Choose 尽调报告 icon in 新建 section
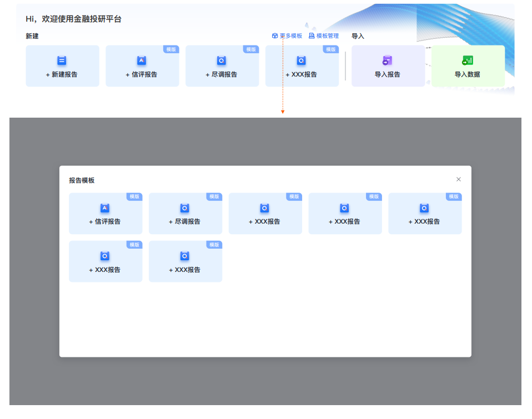 (222, 60)
